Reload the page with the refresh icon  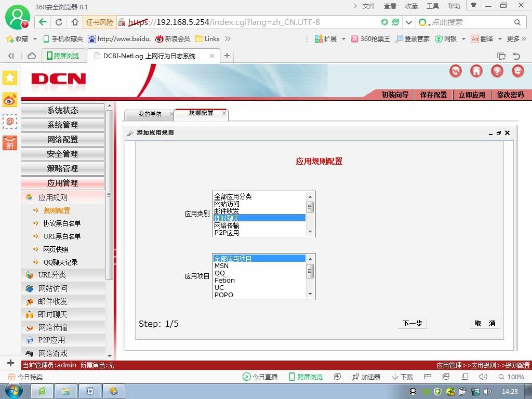click(x=59, y=22)
